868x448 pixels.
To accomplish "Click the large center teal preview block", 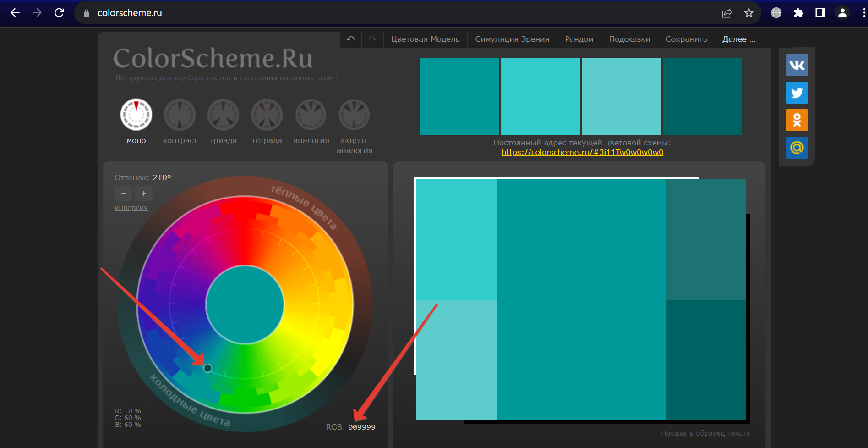I will pyautogui.click(x=581, y=299).
